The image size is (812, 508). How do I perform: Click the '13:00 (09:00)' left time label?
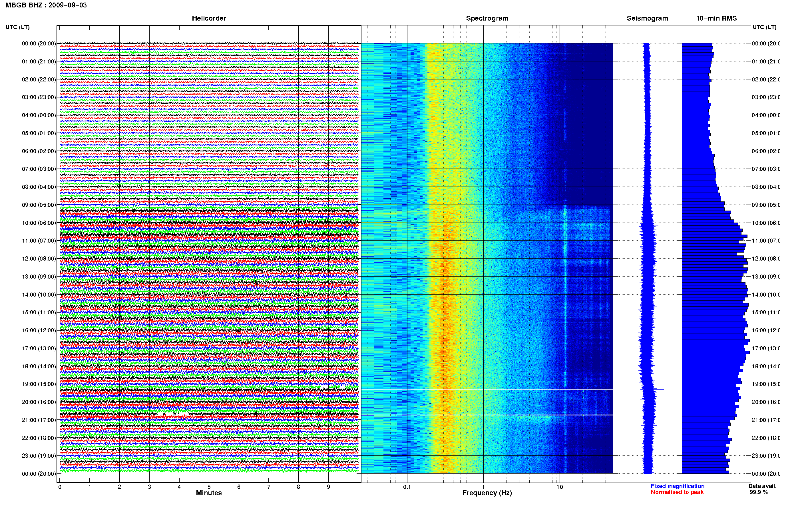39,277
